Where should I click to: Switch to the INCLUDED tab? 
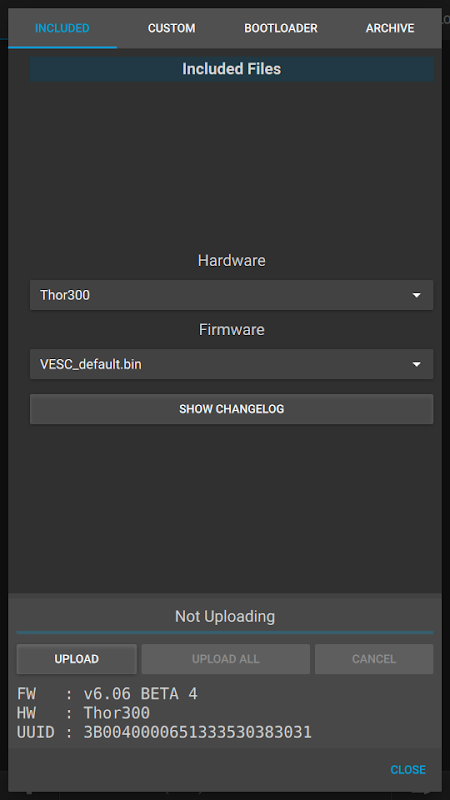tap(62, 28)
